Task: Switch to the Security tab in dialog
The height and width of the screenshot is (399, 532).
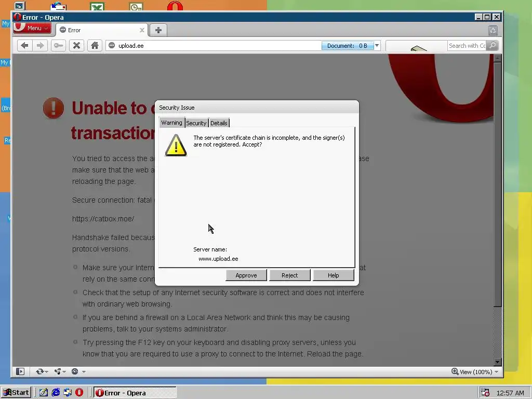Action: [196, 123]
